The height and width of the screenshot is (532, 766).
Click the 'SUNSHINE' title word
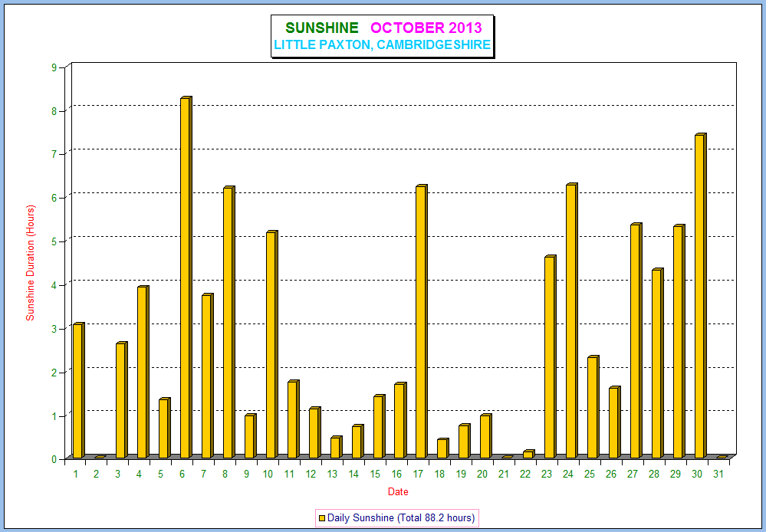point(322,28)
